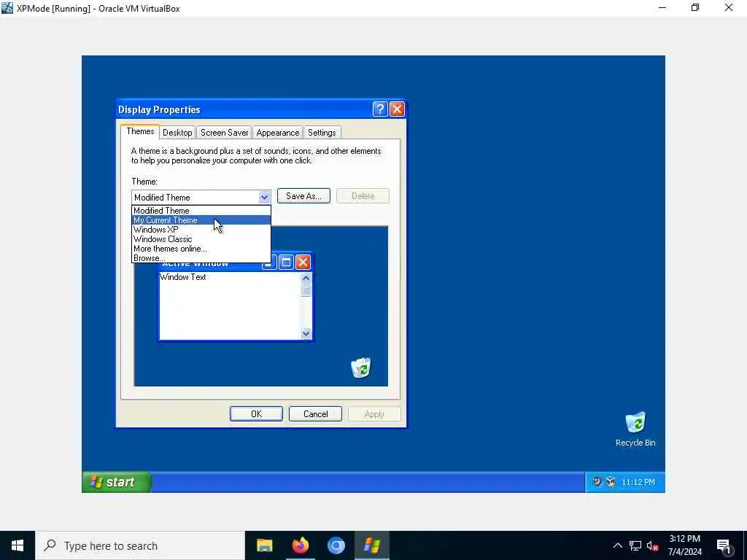Click the XP tray icon beside the clock
Screen dimensions: 747x560
[611, 481]
